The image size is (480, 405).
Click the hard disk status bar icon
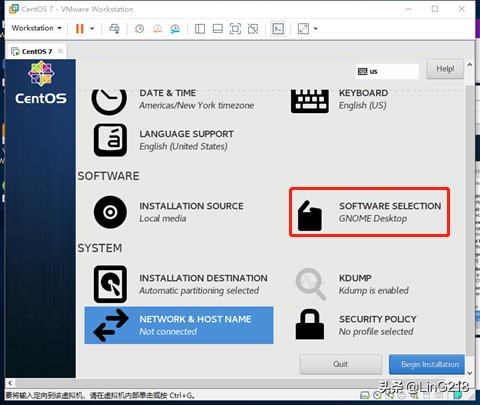tap(365, 396)
